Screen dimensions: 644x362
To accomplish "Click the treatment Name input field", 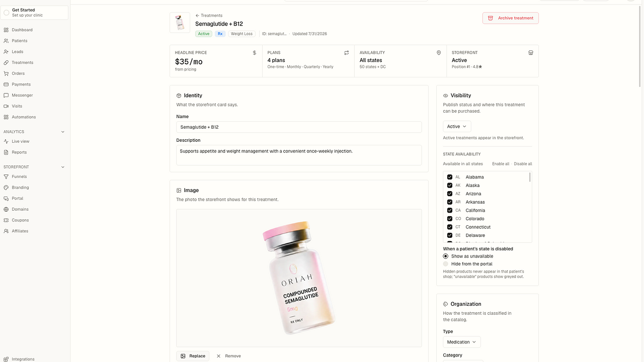I will 299,127.
